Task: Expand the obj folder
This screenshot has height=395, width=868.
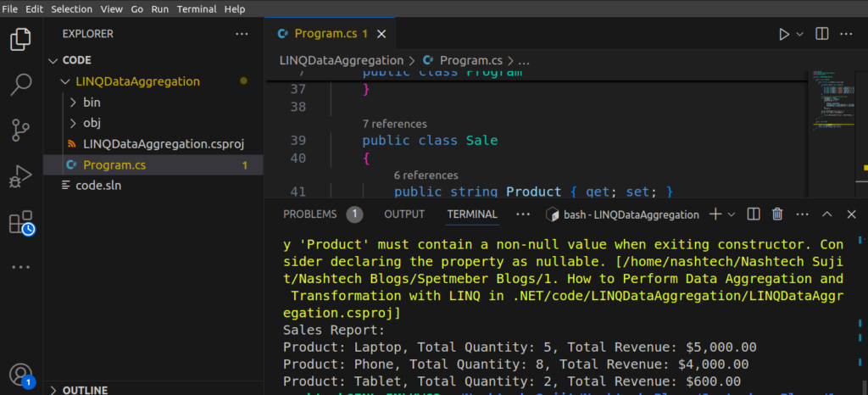Action: click(x=92, y=122)
